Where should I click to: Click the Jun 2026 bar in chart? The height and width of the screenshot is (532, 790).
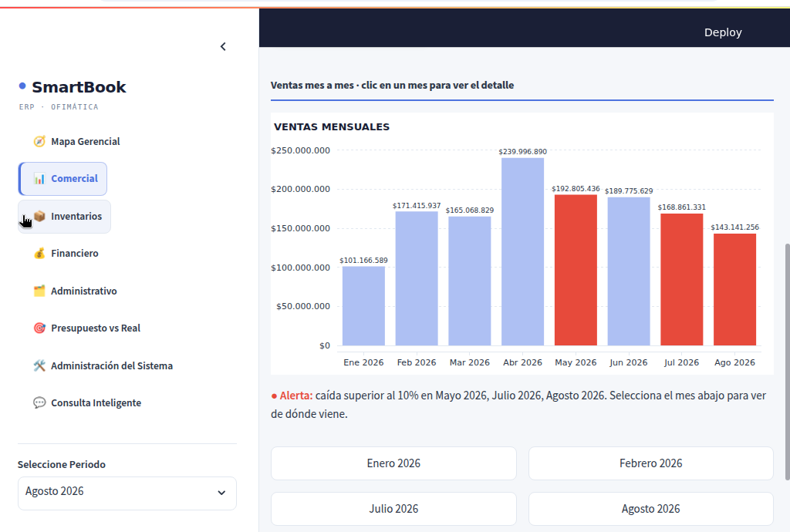click(x=629, y=271)
